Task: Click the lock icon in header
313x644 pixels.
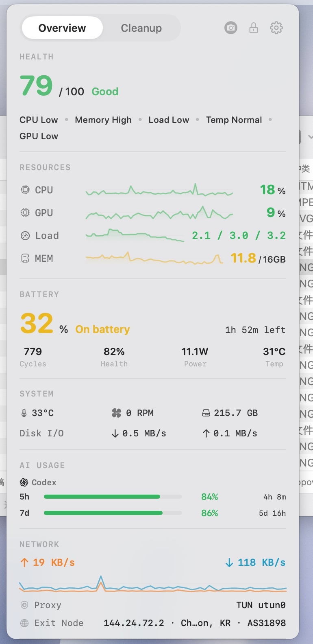Action: pyautogui.click(x=254, y=28)
